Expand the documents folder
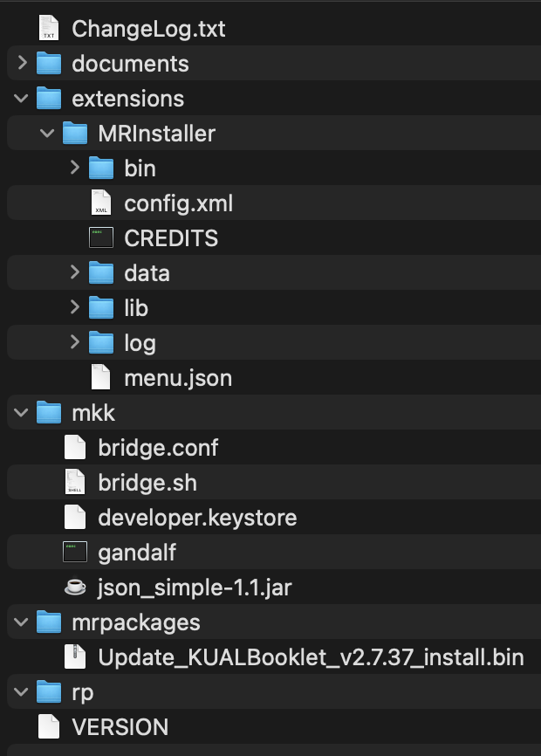This screenshot has height=756, width=541. coord(23,64)
